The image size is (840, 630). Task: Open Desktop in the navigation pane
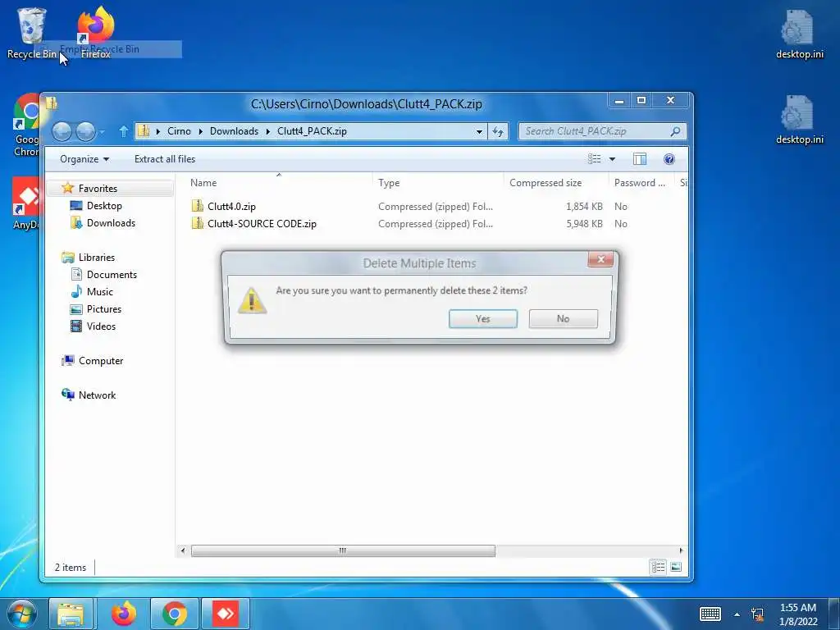pyautogui.click(x=104, y=206)
